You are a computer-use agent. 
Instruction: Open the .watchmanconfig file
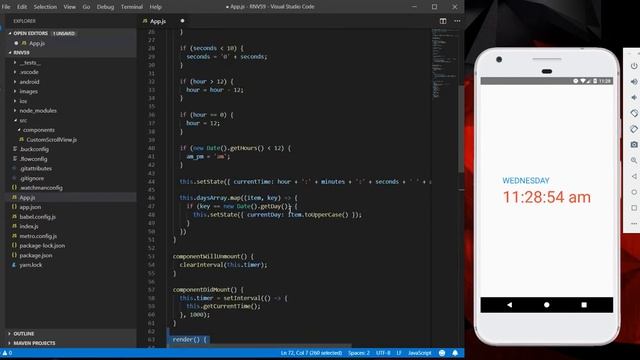coord(41,188)
